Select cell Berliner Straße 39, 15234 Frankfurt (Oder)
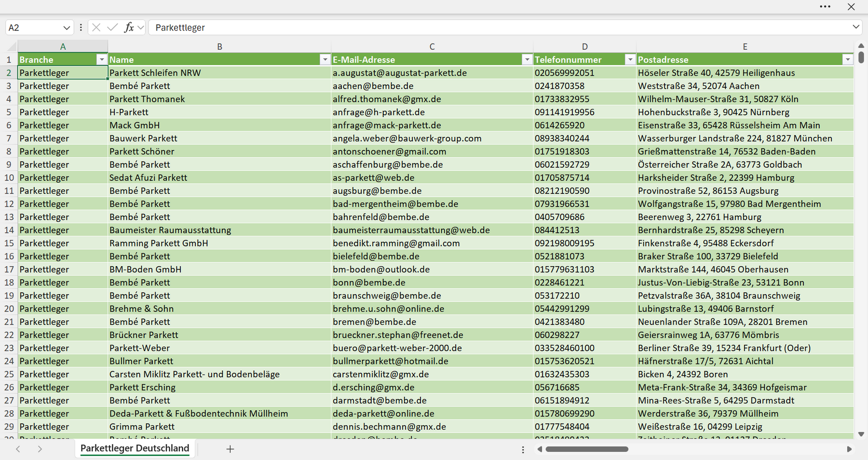 click(745, 348)
